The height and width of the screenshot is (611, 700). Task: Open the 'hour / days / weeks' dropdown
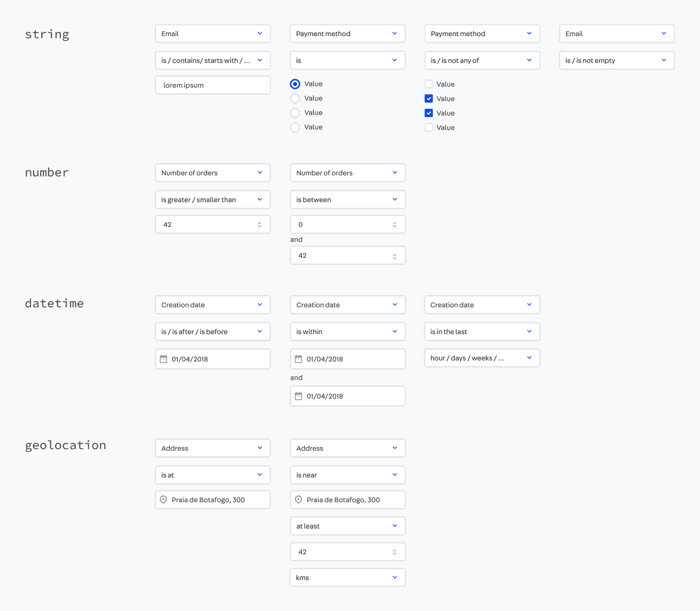(482, 358)
